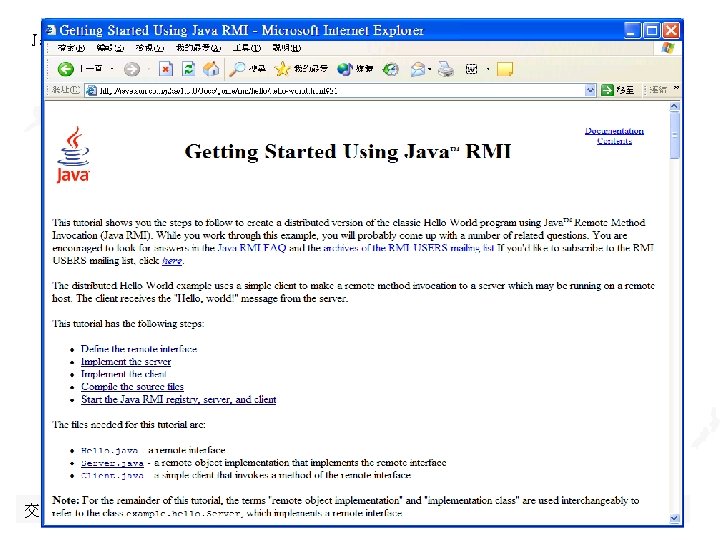
Task: Click the Java logo image
Action: point(73,155)
